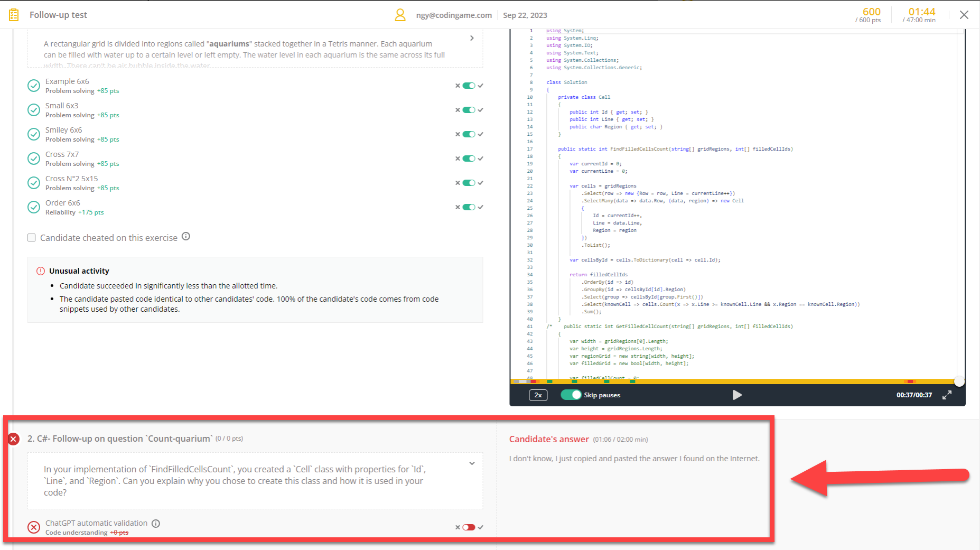Click the clipboard report icon beside Follow-up test
This screenshot has width=980, height=550.
pyautogui.click(x=14, y=15)
